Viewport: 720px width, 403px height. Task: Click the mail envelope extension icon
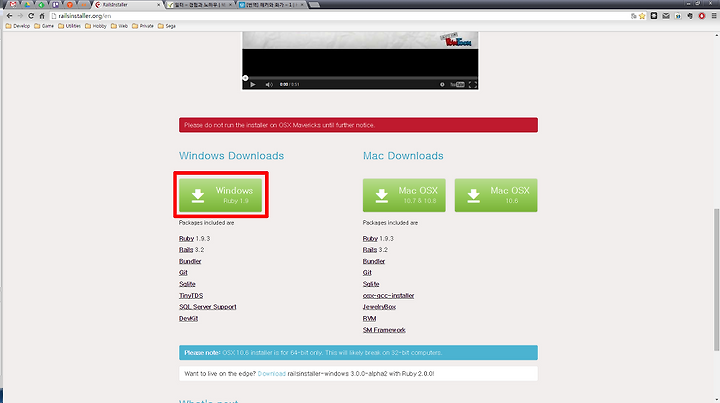click(x=666, y=16)
